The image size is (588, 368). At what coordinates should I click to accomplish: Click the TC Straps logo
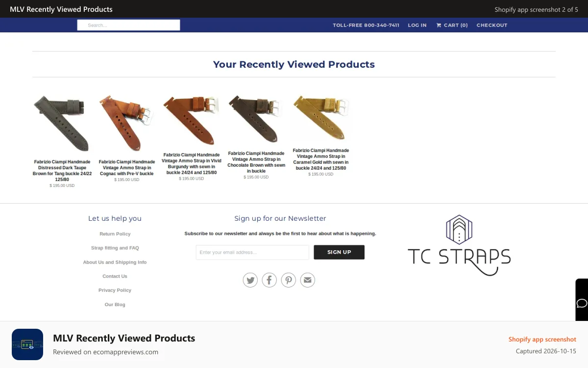[459, 245]
